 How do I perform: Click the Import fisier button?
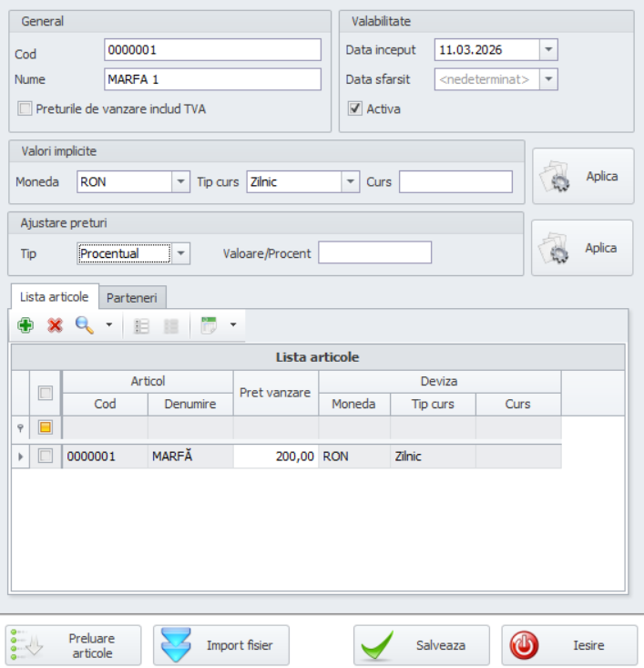point(220,645)
